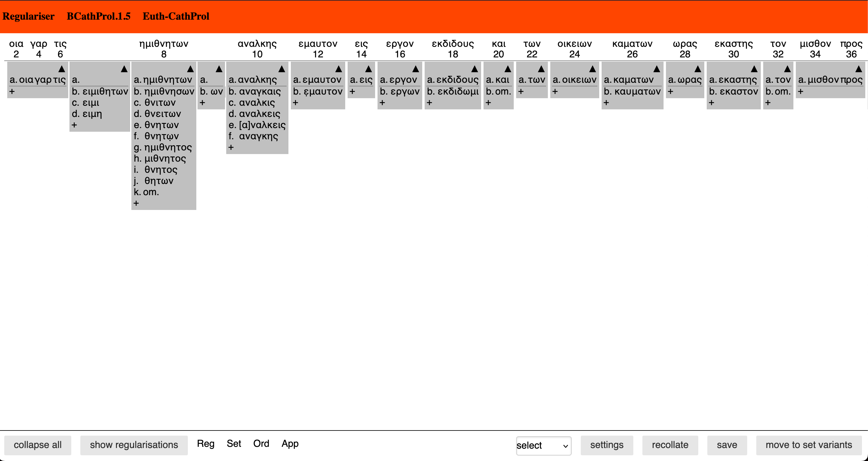The height and width of the screenshot is (461, 868).
Task: Collapse the εκαστης variant unit triangle
Action: 754,69
